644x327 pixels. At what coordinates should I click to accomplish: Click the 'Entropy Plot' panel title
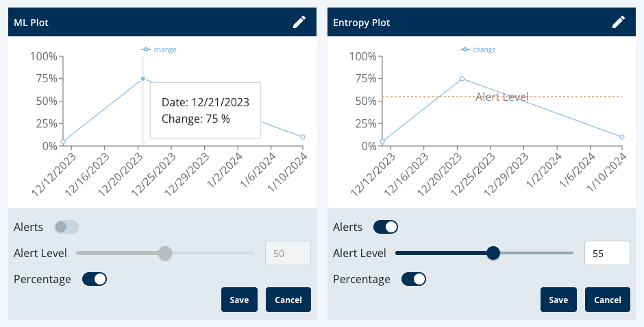[362, 23]
